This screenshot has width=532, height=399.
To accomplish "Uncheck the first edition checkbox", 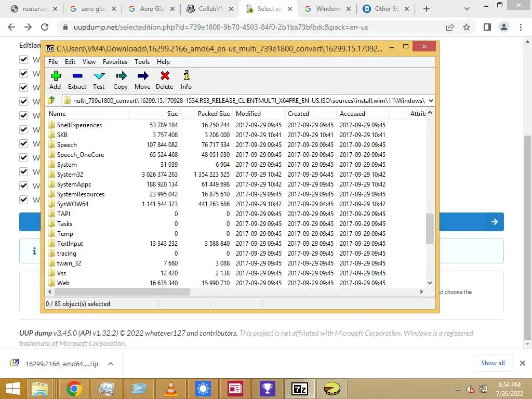I will pyautogui.click(x=23, y=59).
